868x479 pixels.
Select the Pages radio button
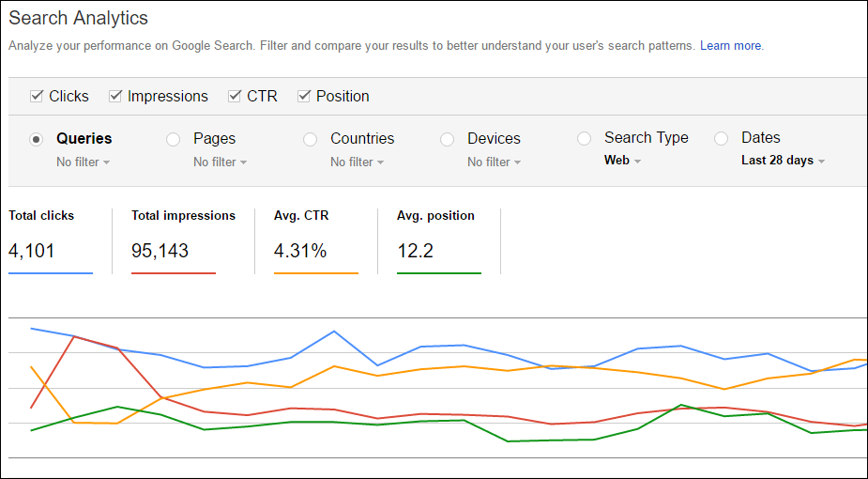(174, 140)
